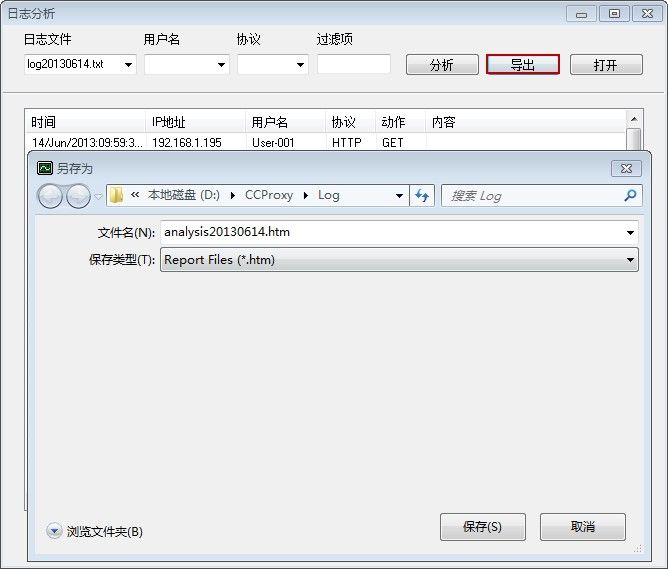Click the User-001 cell

(x=273, y=143)
